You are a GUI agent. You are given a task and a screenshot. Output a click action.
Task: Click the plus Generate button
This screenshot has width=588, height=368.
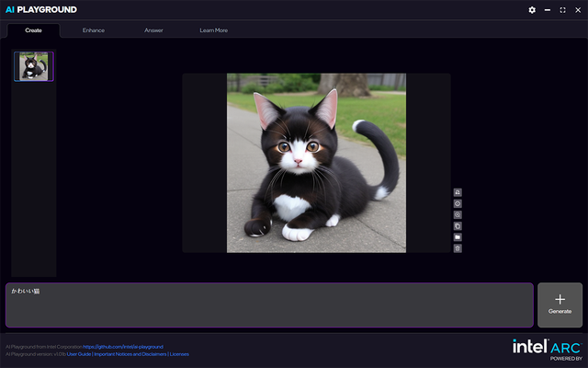pyautogui.click(x=560, y=305)
